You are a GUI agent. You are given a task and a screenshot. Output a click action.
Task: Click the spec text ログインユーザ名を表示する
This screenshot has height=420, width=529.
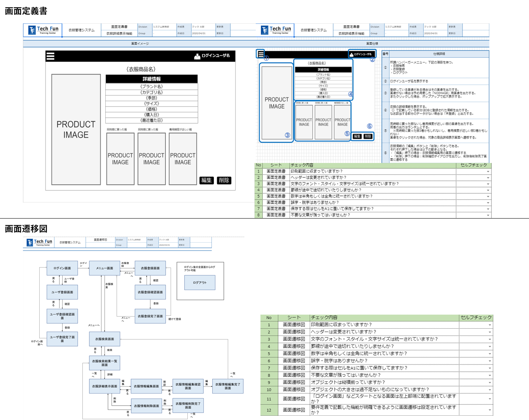pos(409,81)
